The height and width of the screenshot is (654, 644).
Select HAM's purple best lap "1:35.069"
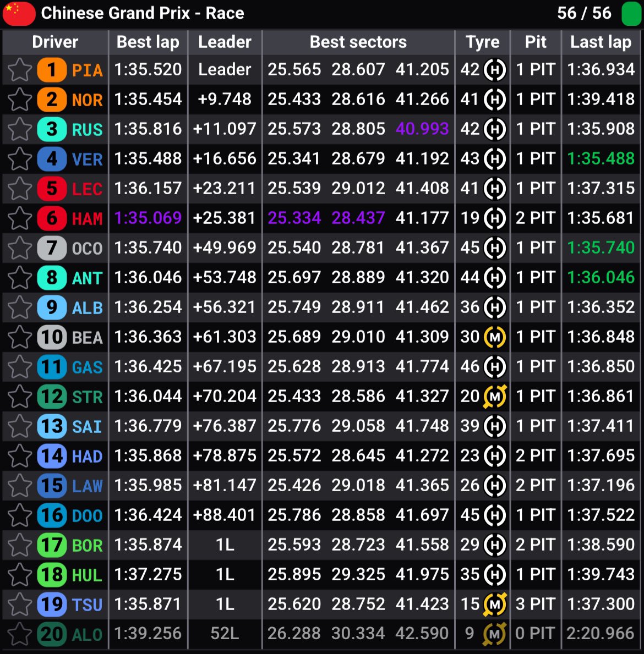pos(148,218)
